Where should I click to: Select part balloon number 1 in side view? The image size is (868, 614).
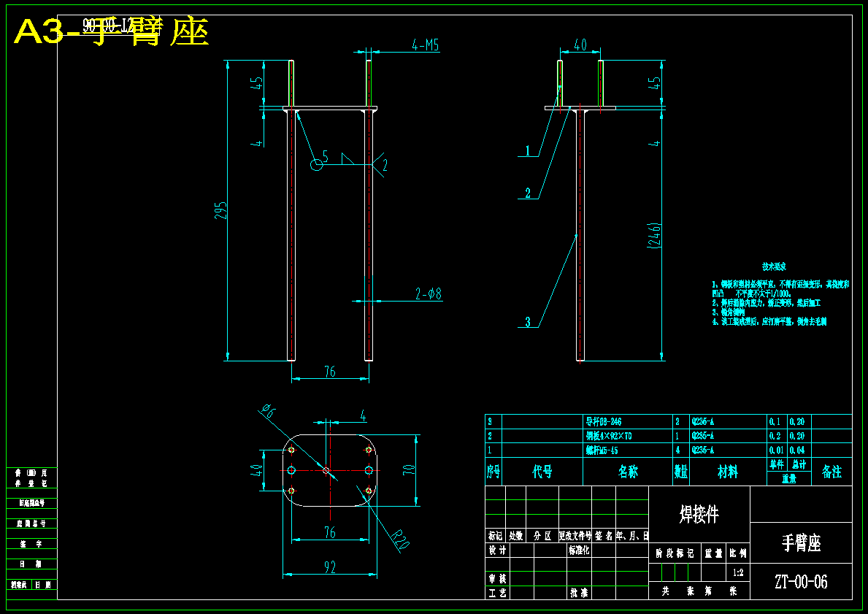tap(528, 150)
